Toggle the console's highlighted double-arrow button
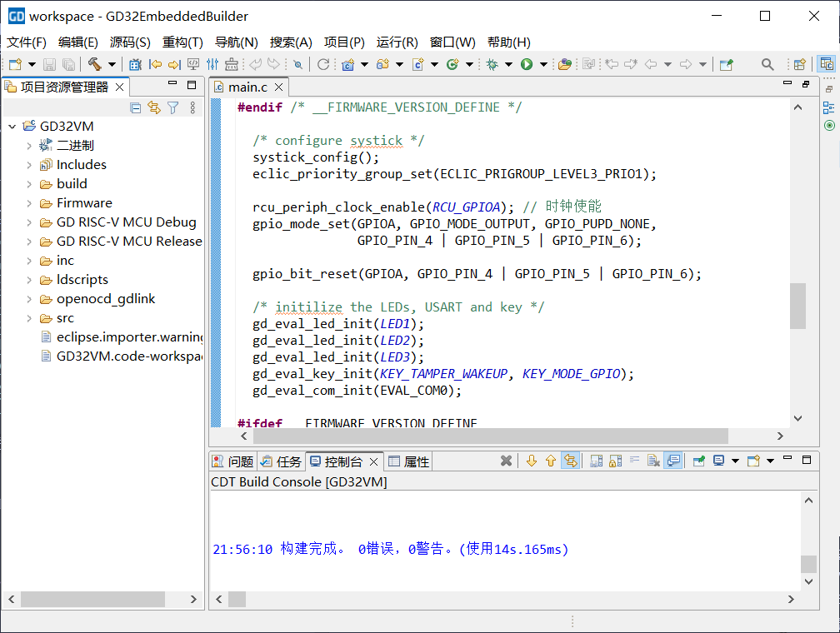 coord(570,461)
